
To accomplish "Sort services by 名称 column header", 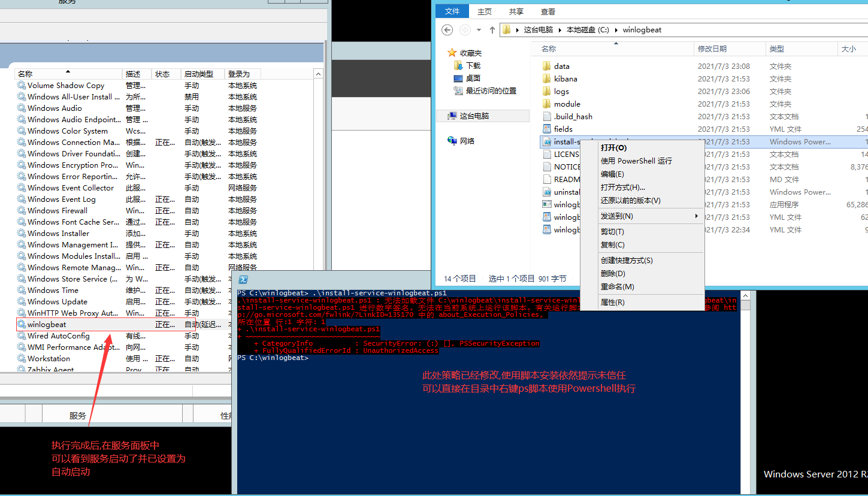I will click(69, 74).
